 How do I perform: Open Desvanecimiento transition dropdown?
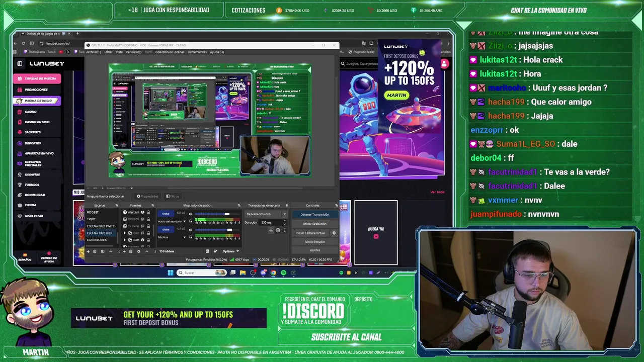(x=266, y=214)
